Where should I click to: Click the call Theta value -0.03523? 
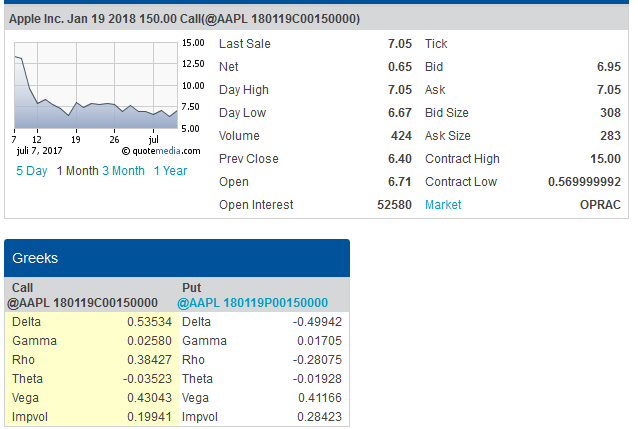coord(147,379)
